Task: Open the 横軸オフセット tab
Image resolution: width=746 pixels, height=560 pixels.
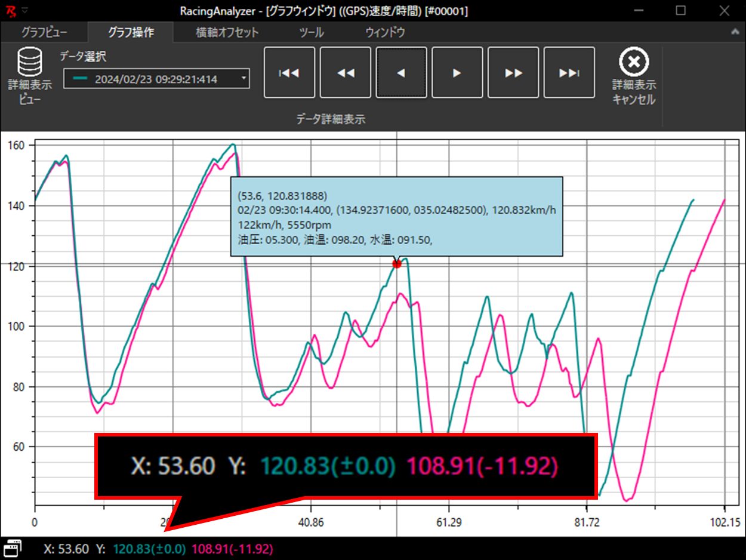Action: pos(227,32)
